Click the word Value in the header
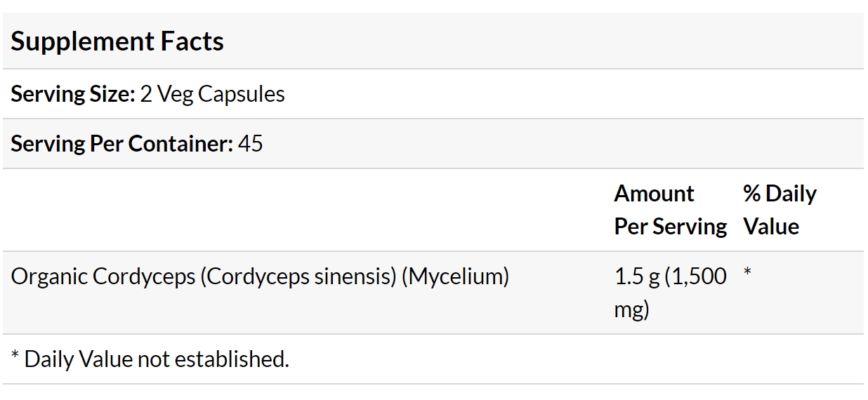This screenshot has height=400, width=868. tap(771, 227)
